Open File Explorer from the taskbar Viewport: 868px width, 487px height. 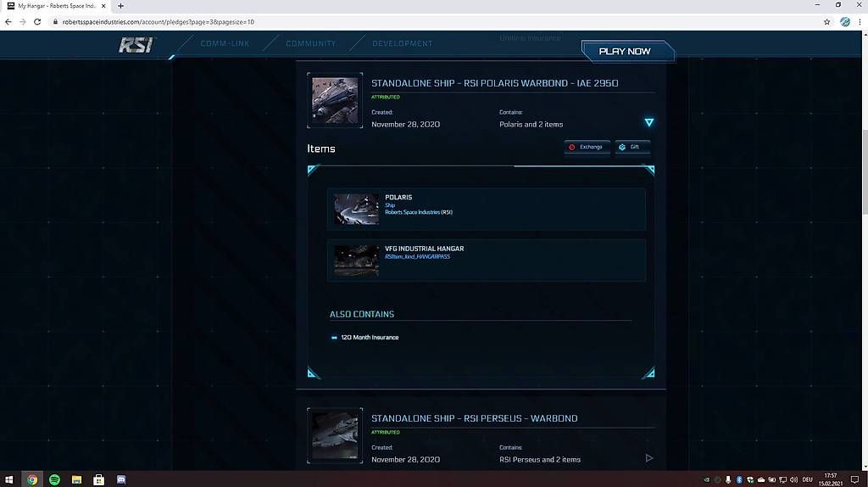pos(76,479)
